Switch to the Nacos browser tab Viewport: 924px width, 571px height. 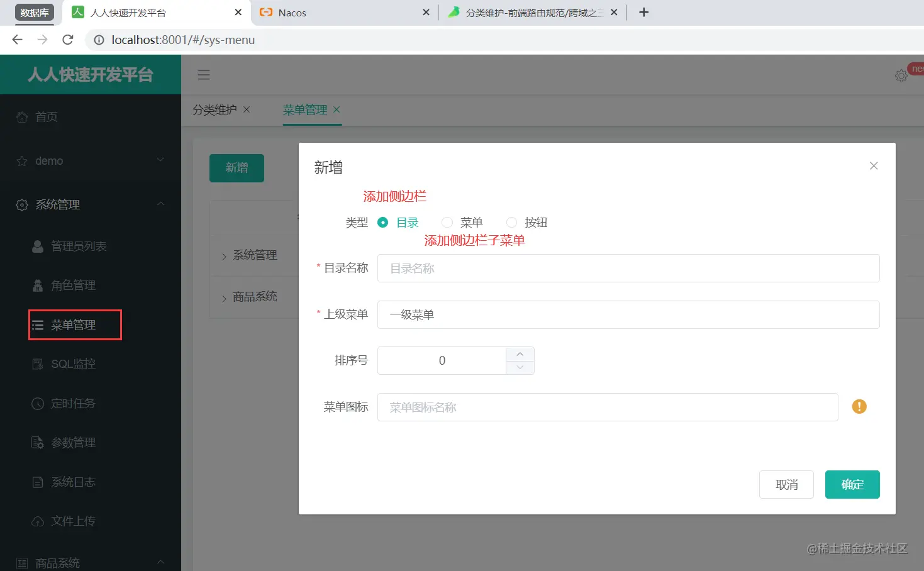point(344,13)
